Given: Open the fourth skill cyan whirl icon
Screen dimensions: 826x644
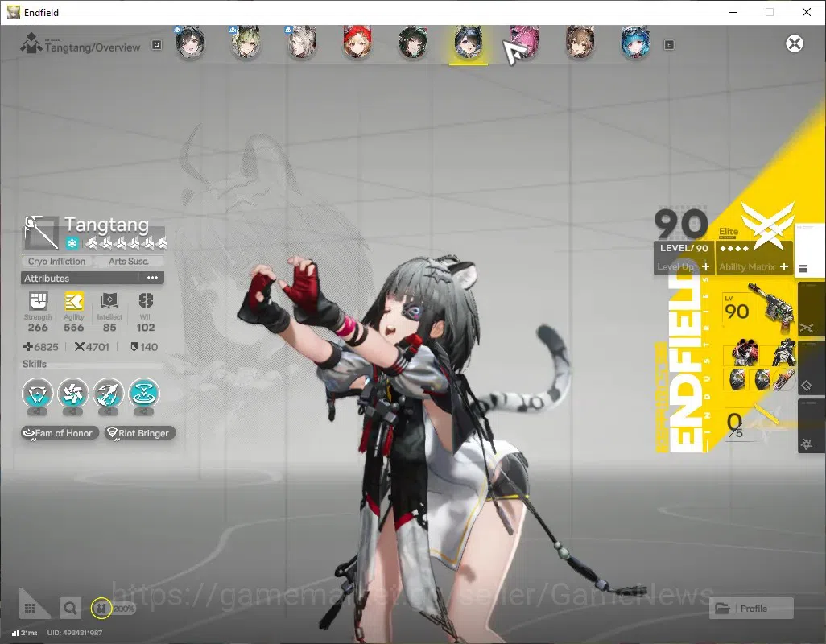Looking at the screenshot, I should pyautogui.click(x=143, y=394).
